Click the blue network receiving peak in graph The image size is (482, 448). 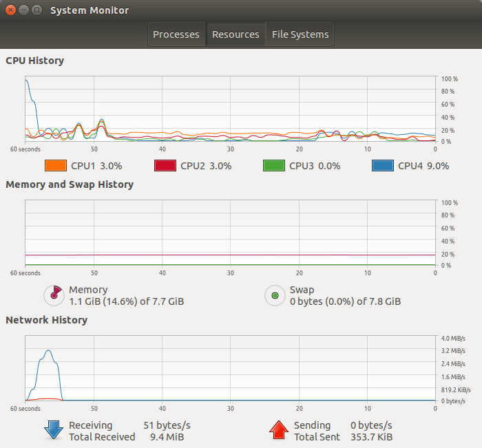[48, 350]
